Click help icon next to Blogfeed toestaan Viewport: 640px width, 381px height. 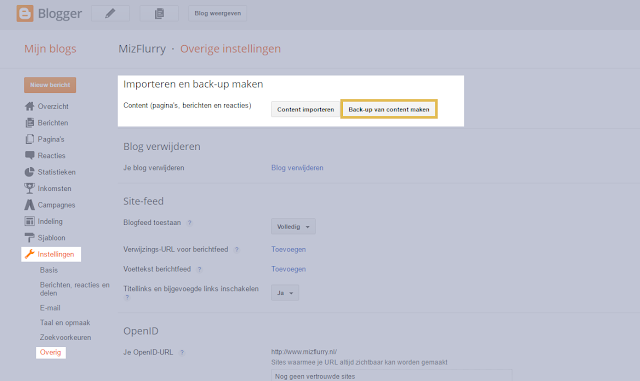(x=189, y=223)
